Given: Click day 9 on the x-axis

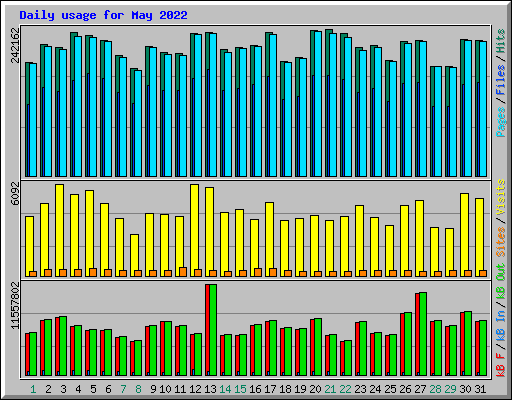Looking at the screenshot, I should point(153,389).
